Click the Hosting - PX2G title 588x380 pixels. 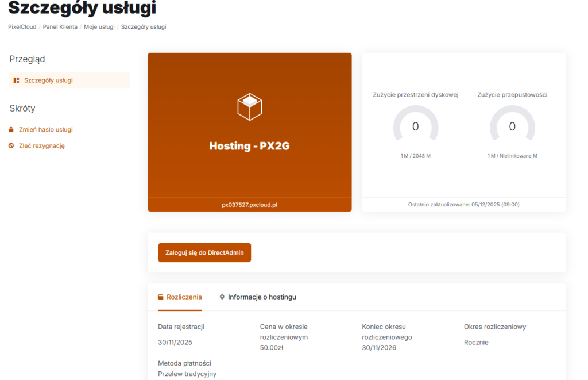[249, 146]
